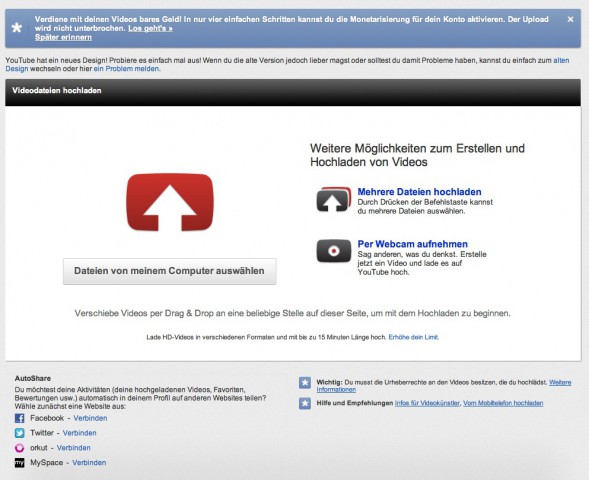
Task: Click the Durch Drücken der Befehlstaste description
Action: tap(425, 207)
